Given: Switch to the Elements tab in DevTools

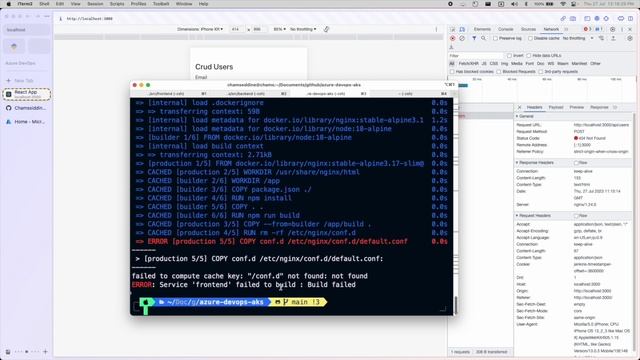Looking at the screenshot, I should 482,29.
